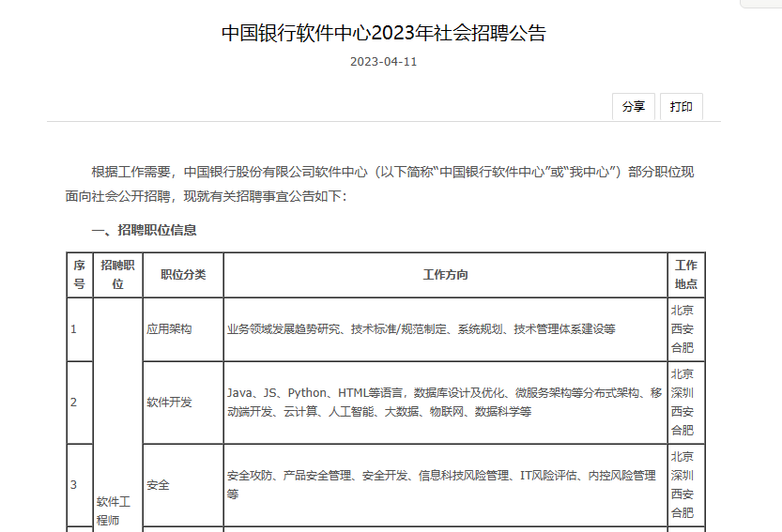Image resolution: width=782 pixels, height=532 pixels.
Task: Click the table header 工作地点
Action: click(x=686, y=275)
